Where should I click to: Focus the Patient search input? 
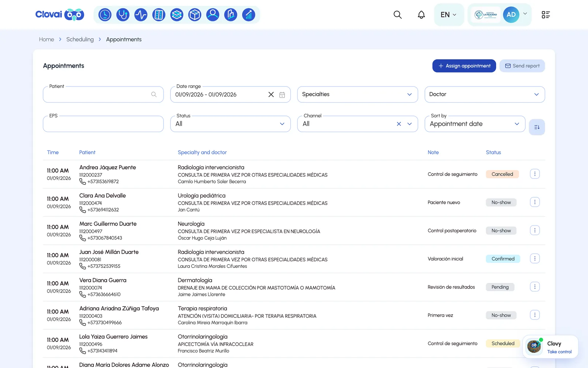click(103, 95)
